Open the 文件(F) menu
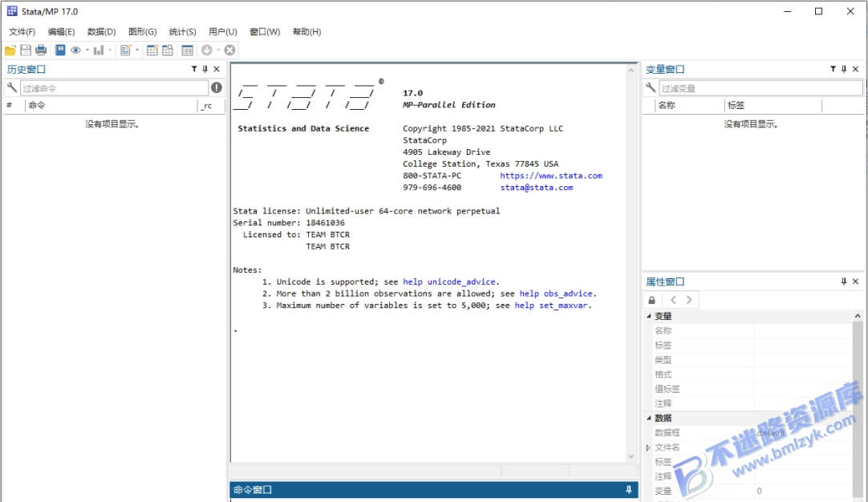This screenshot has height=502, width=868. (x=22, y=31)
